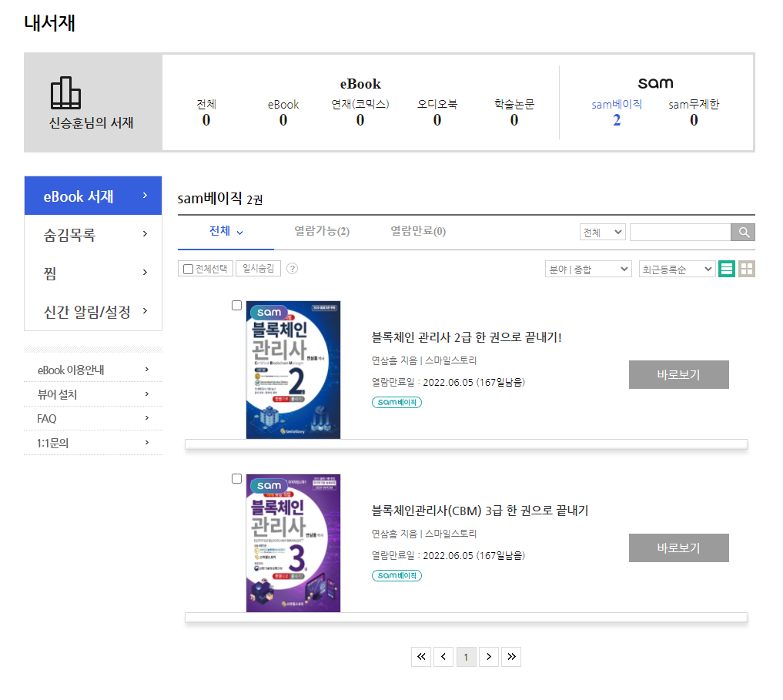Click 바로보기 for the 2급 book
This screenshot has width=783, height=700.
coord(678,375)
